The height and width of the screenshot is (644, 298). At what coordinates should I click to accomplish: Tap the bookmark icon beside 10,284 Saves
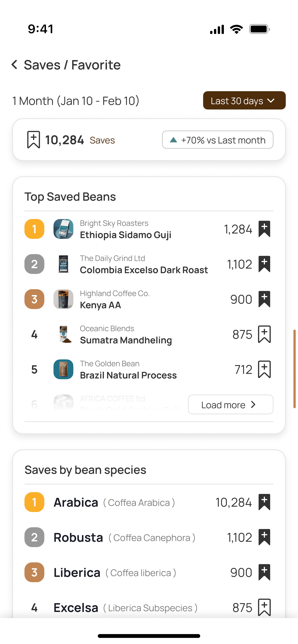(x=34, y=140)
